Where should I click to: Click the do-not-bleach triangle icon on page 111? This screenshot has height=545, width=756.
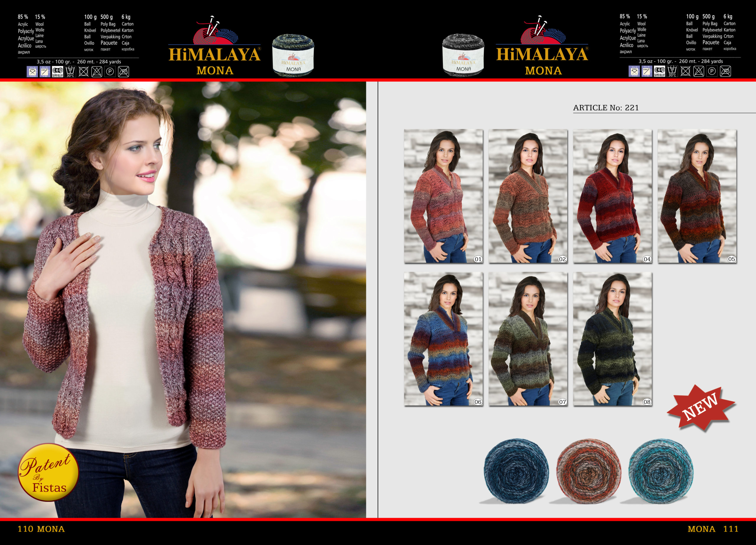pos(699,71)
